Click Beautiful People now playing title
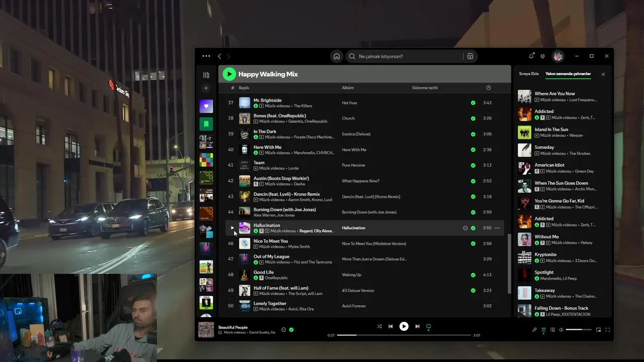This screenshot has width=644, height=362. coord(233,327)
